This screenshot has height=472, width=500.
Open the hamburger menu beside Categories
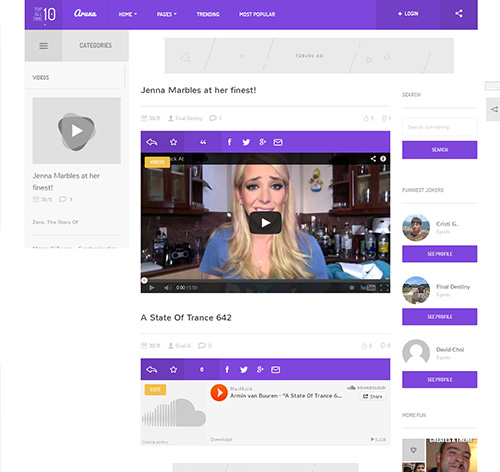click(43, 46)
